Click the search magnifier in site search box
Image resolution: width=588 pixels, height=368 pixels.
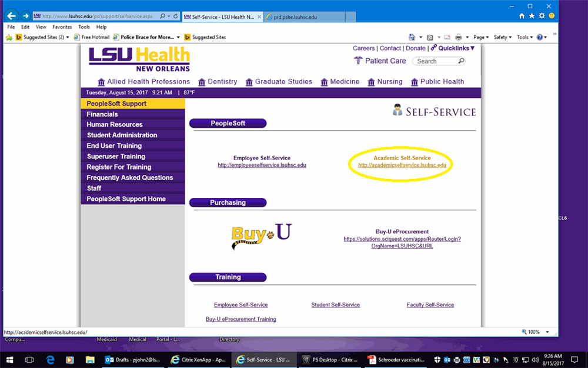(x=461, y=61)
